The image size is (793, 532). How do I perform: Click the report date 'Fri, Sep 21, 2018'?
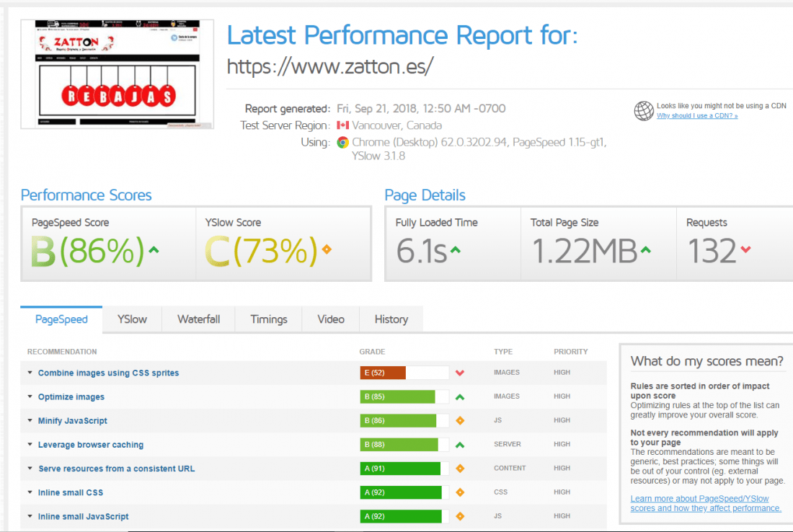(x=377, y=109)
